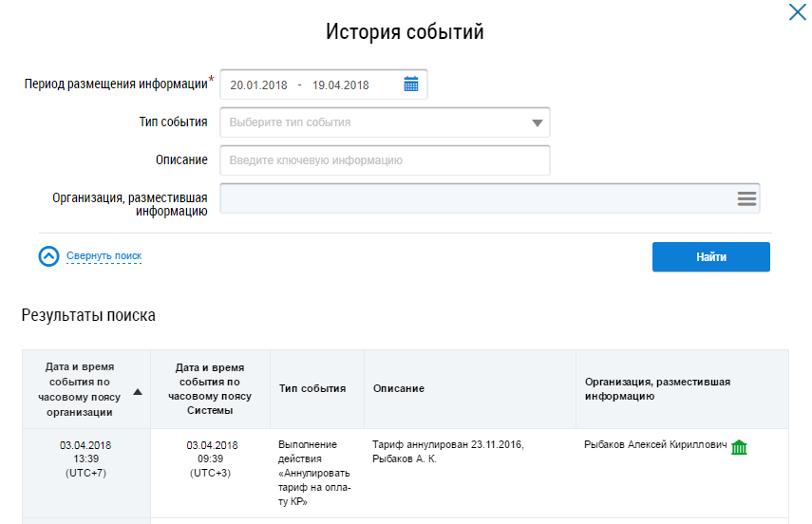The width and height of the screenshot is (812, 524).
Task: Open organization list via hamburger icon
Action: click(746, 198)
